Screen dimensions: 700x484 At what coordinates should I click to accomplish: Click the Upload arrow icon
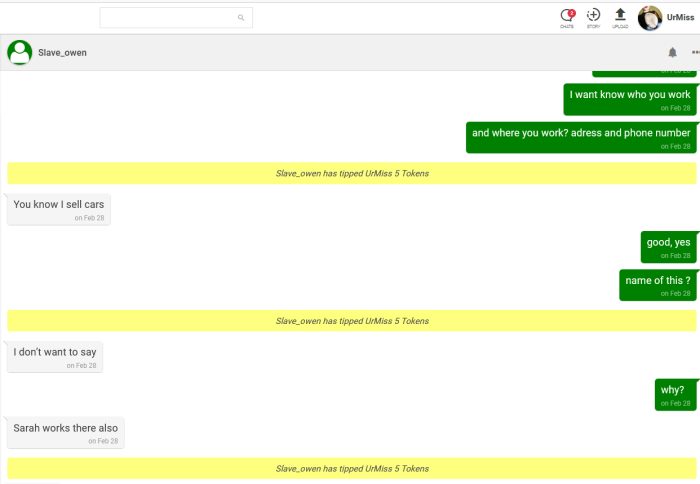coord(620,16)
